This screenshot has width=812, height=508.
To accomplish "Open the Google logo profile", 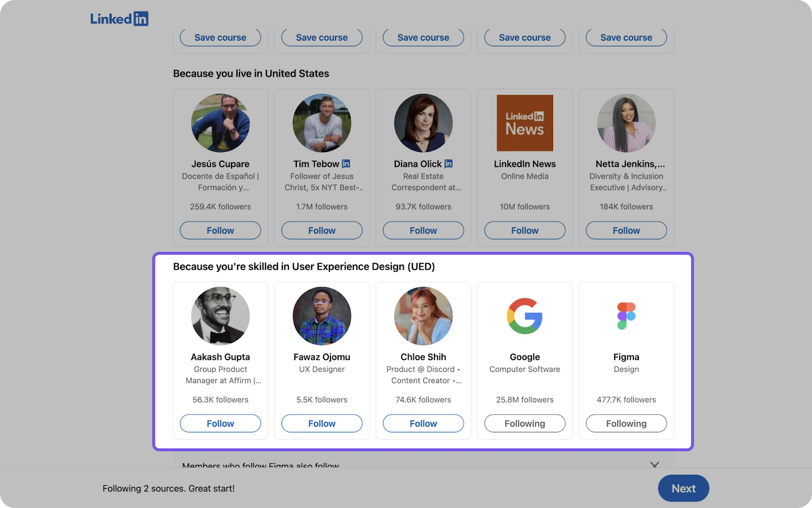I will pos(525,316).
